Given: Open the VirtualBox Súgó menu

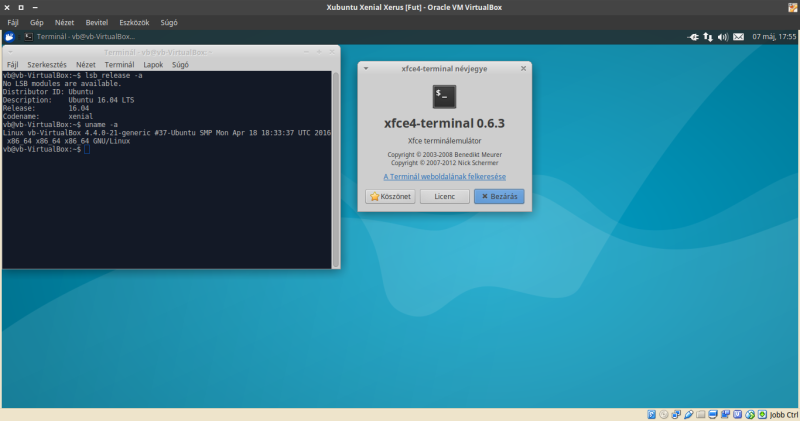Looking at the screenshot, I should (x=169, y=22).
